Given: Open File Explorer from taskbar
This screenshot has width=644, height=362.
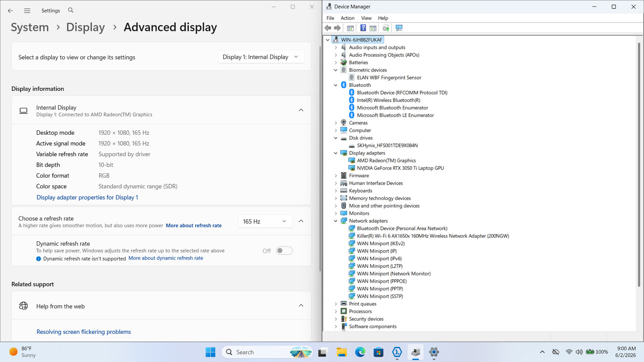Looking at the screenshot, I should pyautogui.click(x=341, y=352).
